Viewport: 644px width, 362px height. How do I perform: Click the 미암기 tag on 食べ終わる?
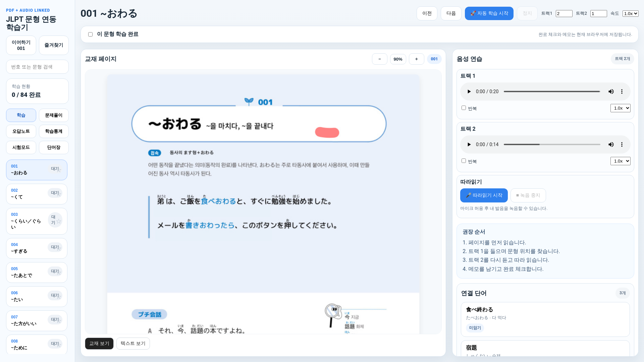(x=475, y=328)
